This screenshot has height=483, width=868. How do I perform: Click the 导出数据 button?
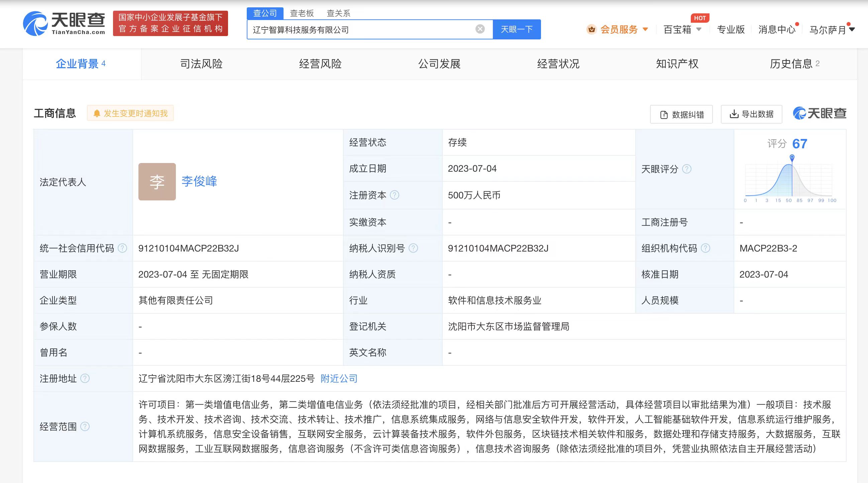[x=751, y=114]
